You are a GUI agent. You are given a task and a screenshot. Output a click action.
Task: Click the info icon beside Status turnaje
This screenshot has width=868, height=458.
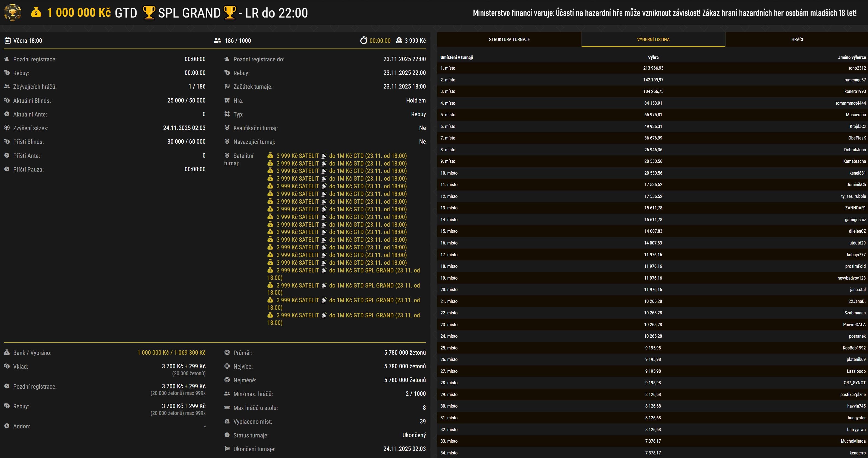pos(227,435)
